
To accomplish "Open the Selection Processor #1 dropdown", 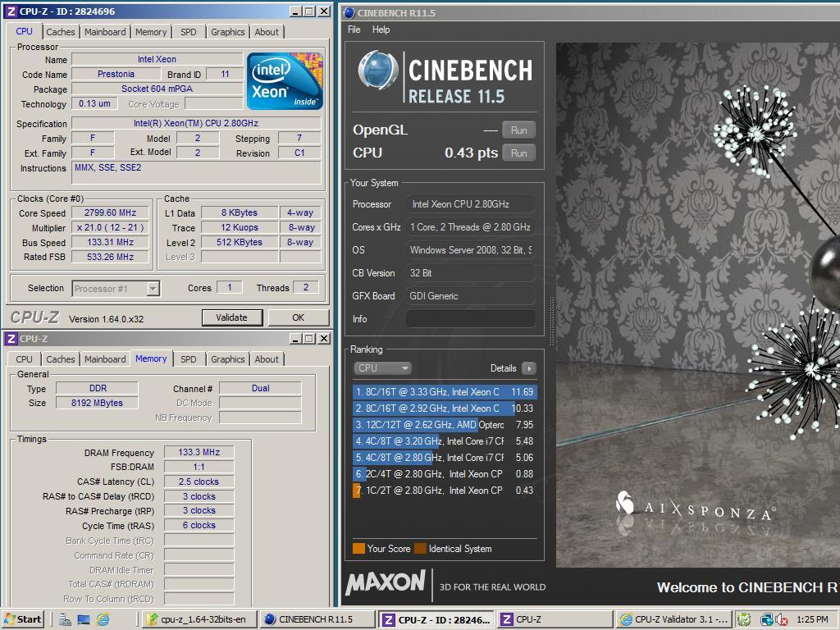I will coord(116,288).
